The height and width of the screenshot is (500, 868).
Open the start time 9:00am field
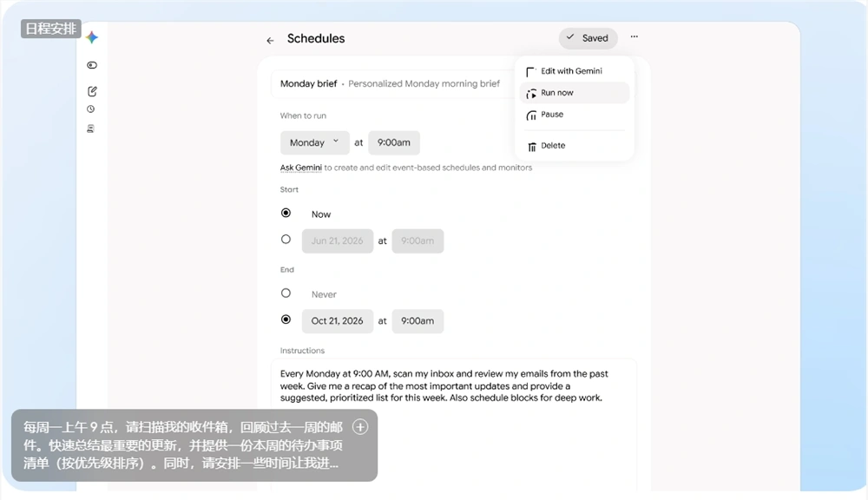[418, 240]
